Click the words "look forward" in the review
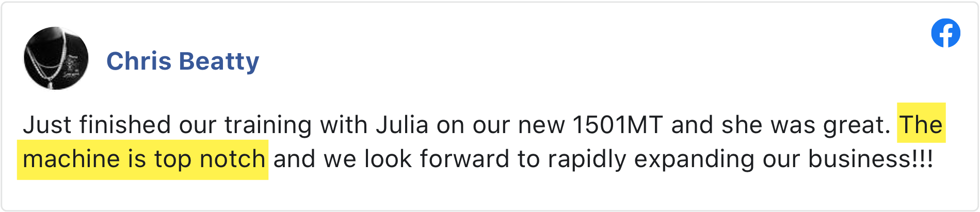This screenshot has height=212, width=980. click(437, 159)
